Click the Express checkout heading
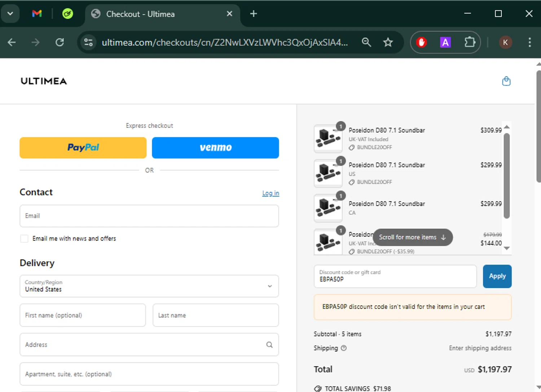 pos(149,126)
